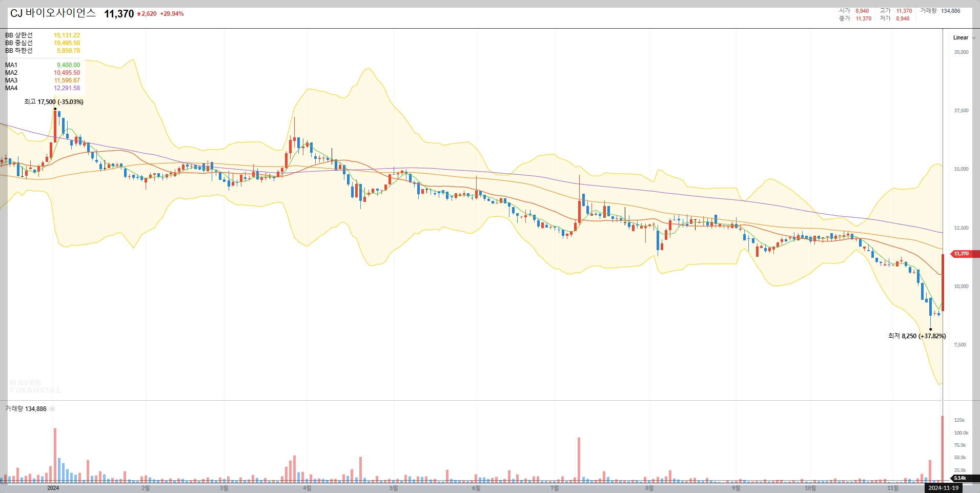The image size is (980, 493).
Task: Click the +29.94% change percentage
Action: point(172,14)
